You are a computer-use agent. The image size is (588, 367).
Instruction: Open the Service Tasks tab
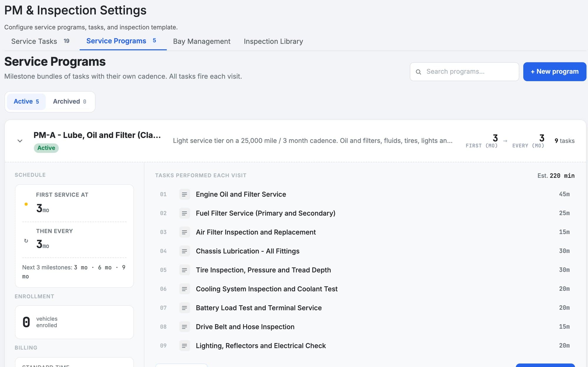[40, 41]
